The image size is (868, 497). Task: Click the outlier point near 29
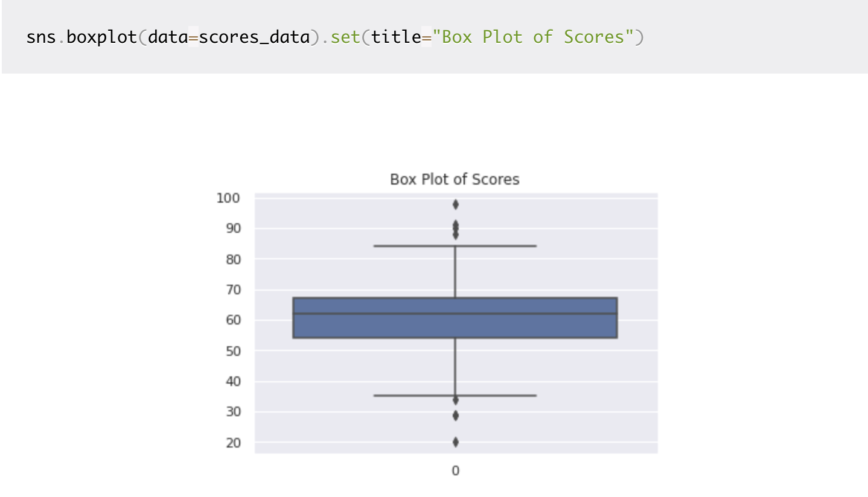click(x=455, y=416)
